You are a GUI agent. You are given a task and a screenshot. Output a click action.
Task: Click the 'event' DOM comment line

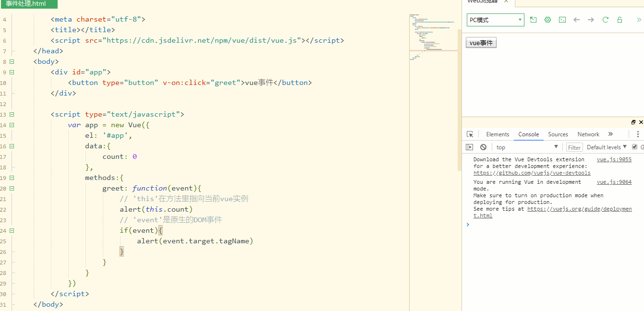(x=171, y=220)
